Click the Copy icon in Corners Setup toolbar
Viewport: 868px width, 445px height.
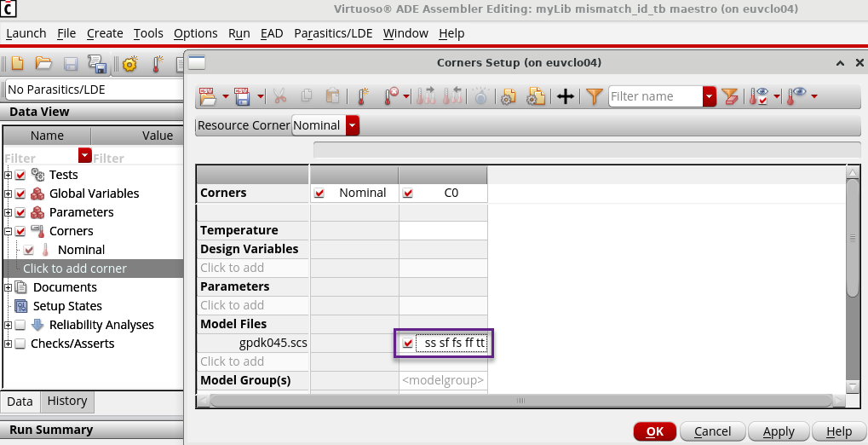[307, 96]
